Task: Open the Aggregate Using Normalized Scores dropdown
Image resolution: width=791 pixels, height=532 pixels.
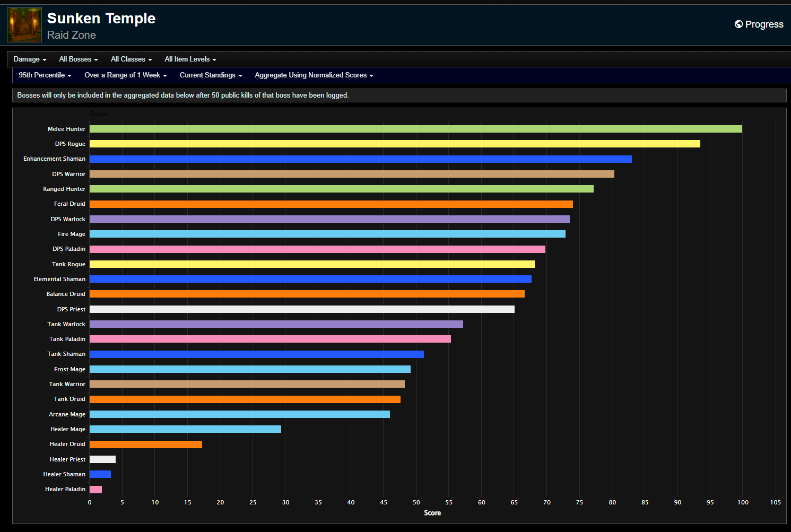Action: [314, 75]
